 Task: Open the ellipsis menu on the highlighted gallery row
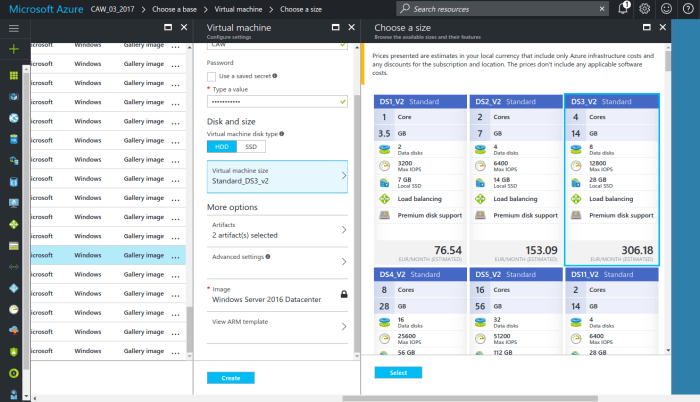175,256
